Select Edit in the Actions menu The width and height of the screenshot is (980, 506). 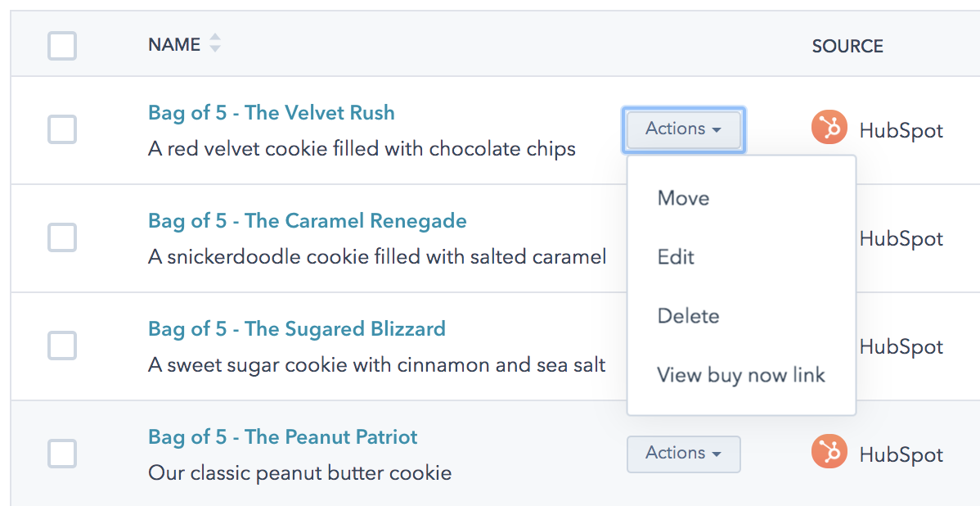pyautogui.click(x=676, y=257)
